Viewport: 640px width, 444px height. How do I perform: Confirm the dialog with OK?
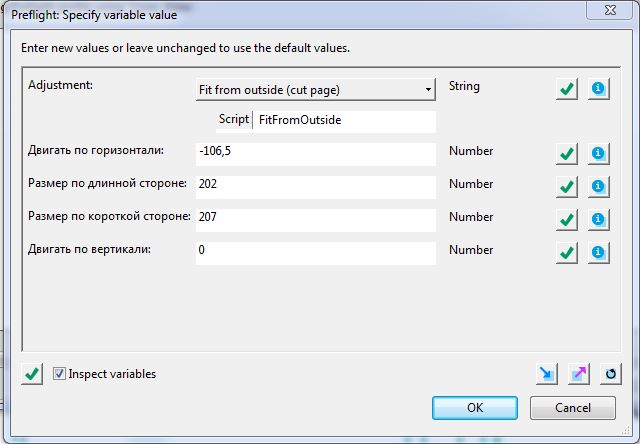pyautogui.click(x=474, y=407)
